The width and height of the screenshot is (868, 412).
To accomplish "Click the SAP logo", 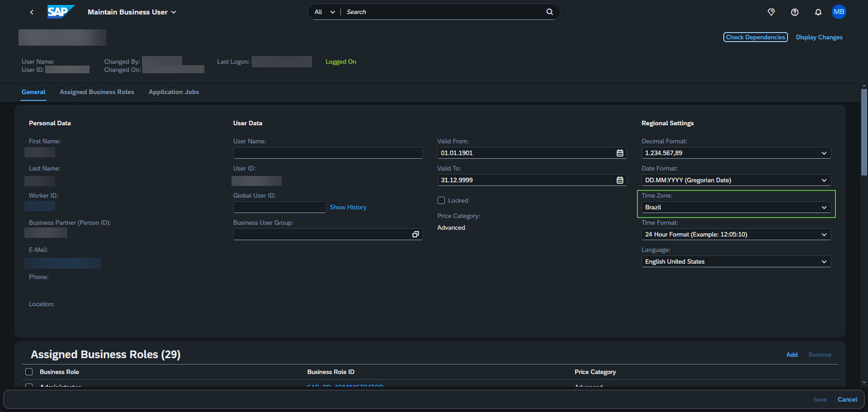I will pos(61,12).
